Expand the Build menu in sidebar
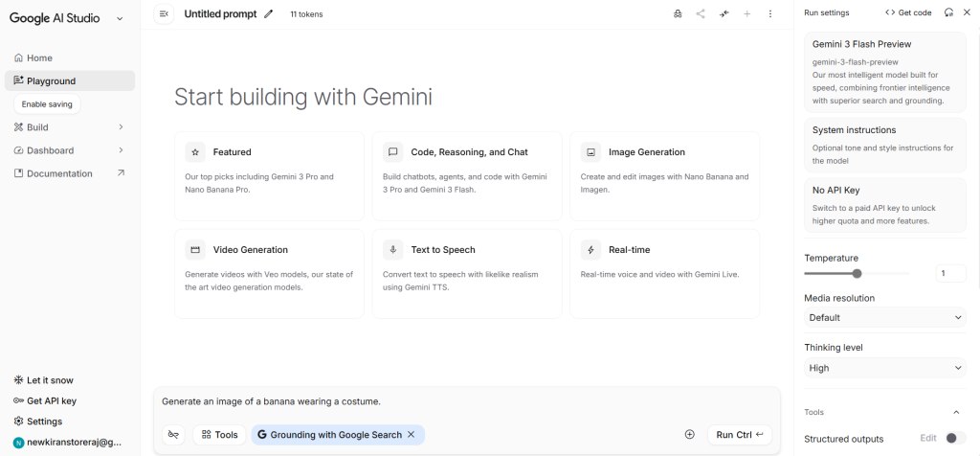Screen dimensions: 980x456 click(x=121, y=127)
